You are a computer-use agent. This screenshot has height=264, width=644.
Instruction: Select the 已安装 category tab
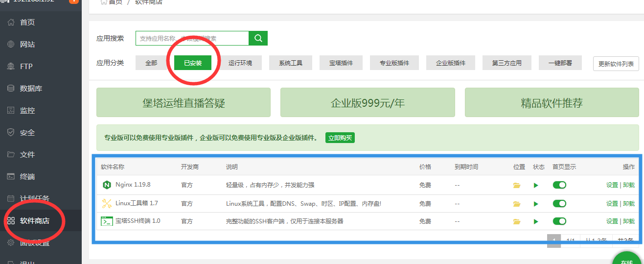click(x=193, y=63)
